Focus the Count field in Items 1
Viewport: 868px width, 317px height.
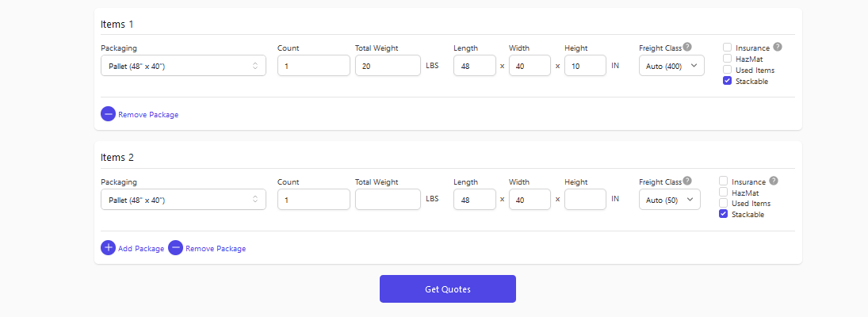pyautogui.click(x=314, y=65)
